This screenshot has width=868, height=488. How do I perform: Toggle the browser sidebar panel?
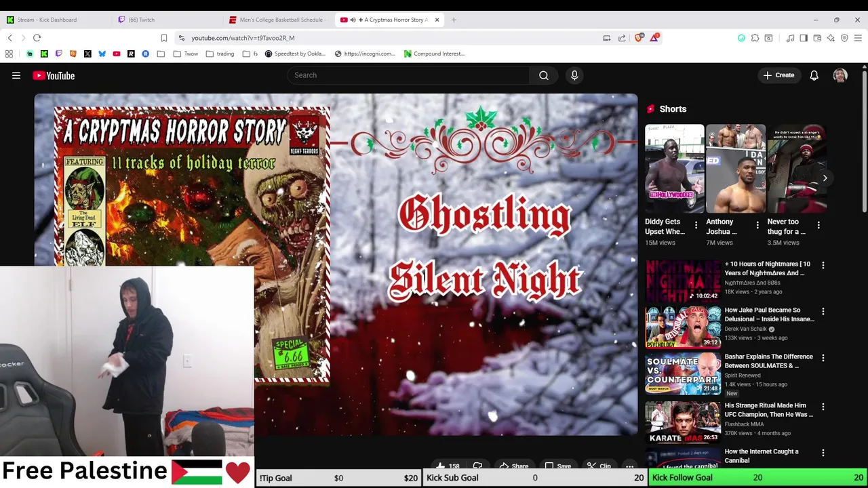tap(804, 38)
